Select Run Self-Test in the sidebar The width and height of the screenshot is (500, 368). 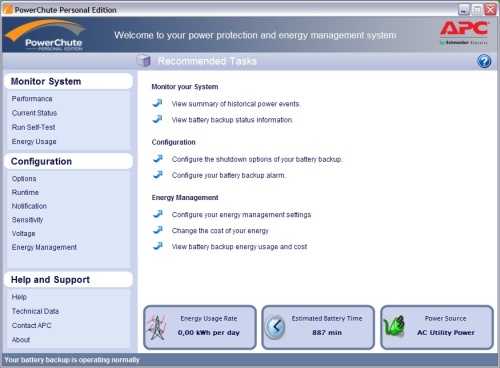33,127
